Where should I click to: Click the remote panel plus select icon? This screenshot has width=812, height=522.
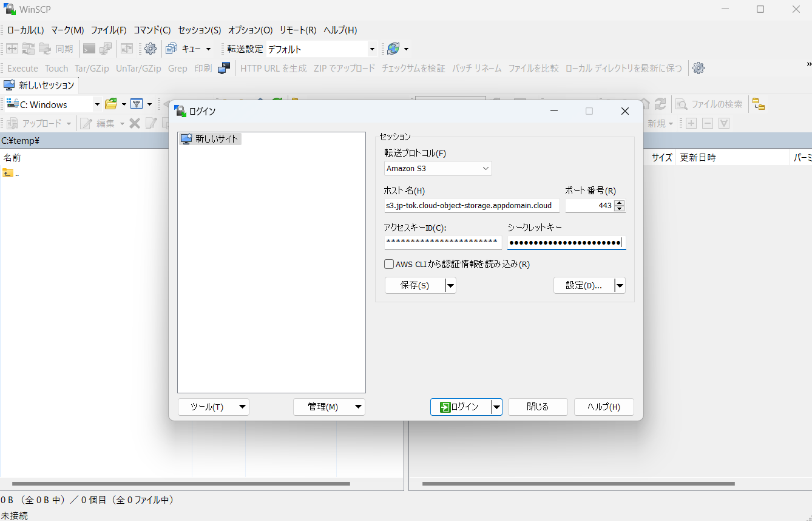pyautogui.click(x=691, y=123)
